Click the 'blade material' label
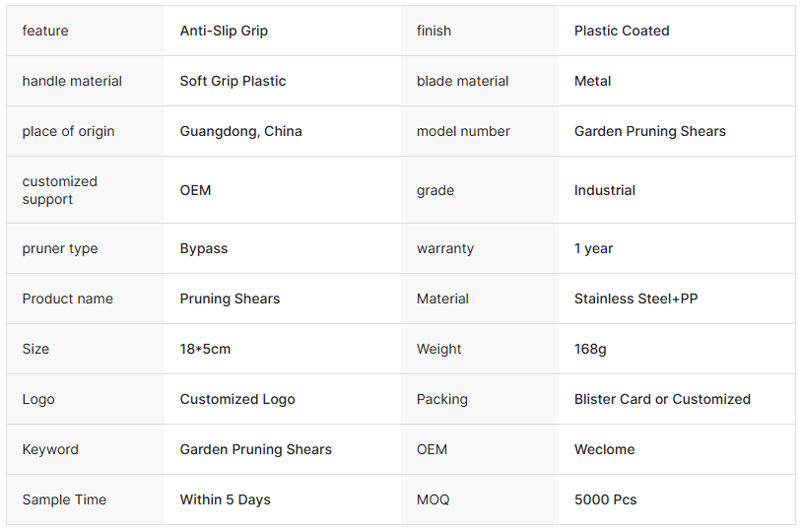Image resolution: width=803 pixels, height=532 pixels. (x=462, y=81)
